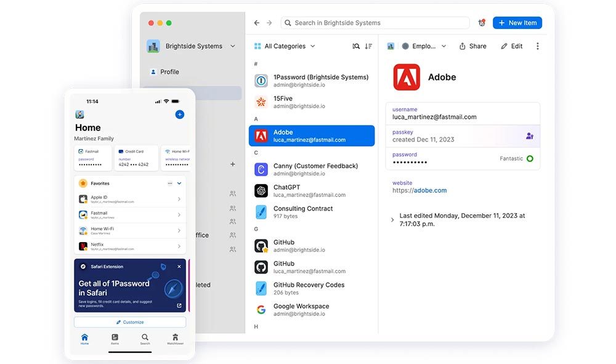
Task: Select the ChatGPT entry
Action: tap(312, 191)
